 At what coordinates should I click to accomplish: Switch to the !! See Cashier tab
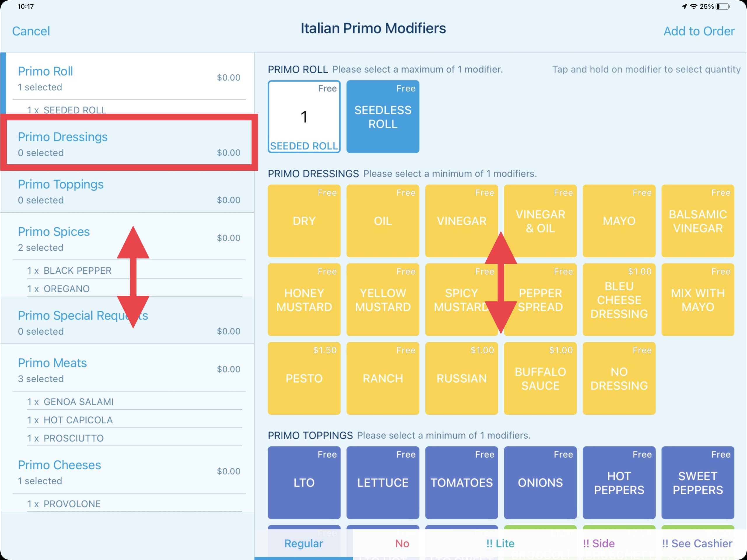(x=697, y=543)
